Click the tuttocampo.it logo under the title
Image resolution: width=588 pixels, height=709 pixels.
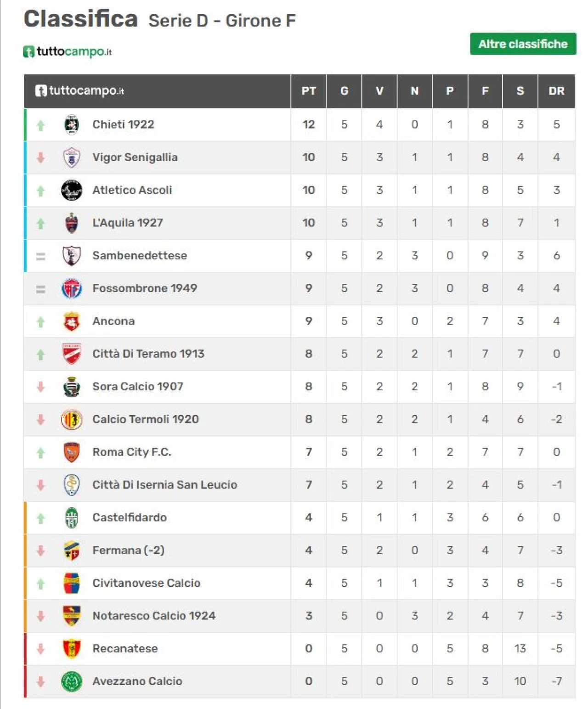tap(67, 51)
